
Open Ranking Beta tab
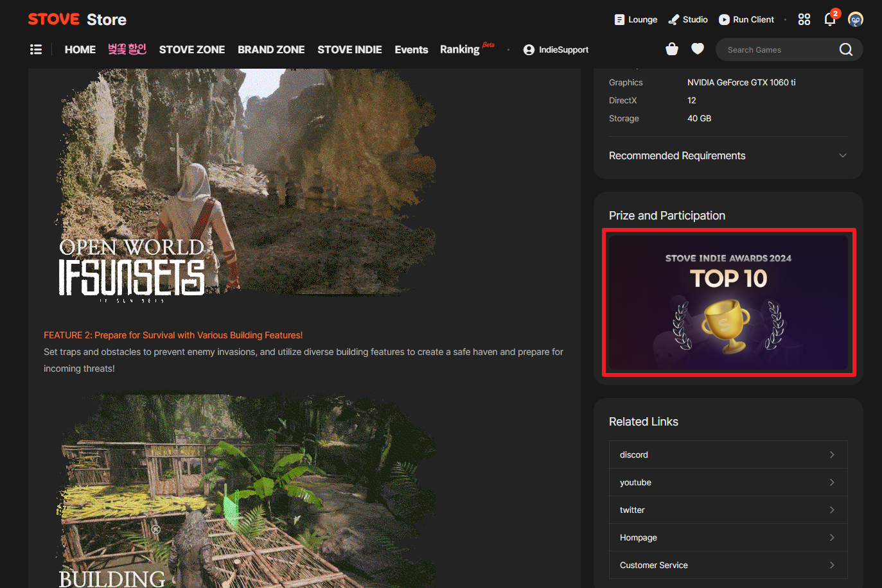tap(467, 49)
